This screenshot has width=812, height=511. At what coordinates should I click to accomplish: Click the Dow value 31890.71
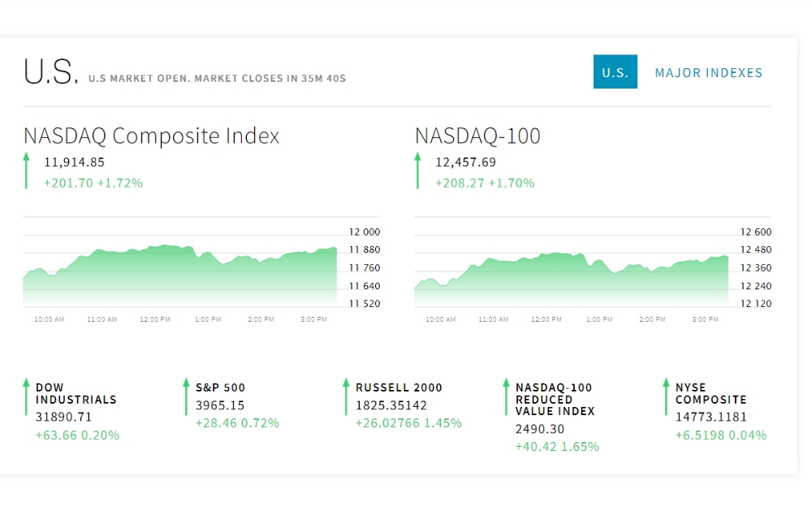(63, 417)
